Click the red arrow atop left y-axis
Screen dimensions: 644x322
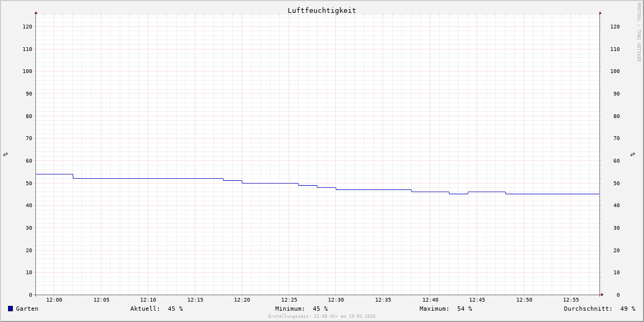pos(36,12)
